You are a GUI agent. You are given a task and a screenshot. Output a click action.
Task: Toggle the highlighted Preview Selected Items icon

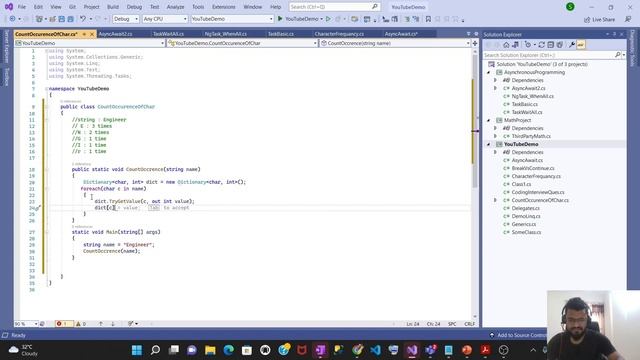[581, 45]
